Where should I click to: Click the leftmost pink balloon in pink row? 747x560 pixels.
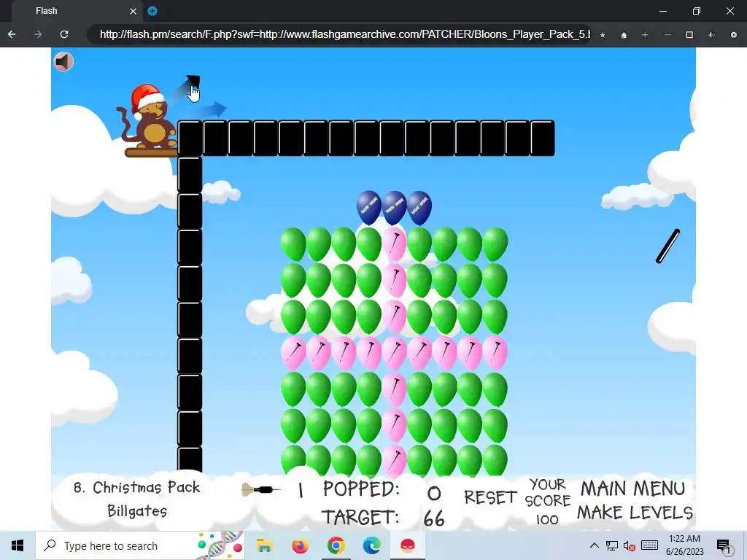(293, 353)
